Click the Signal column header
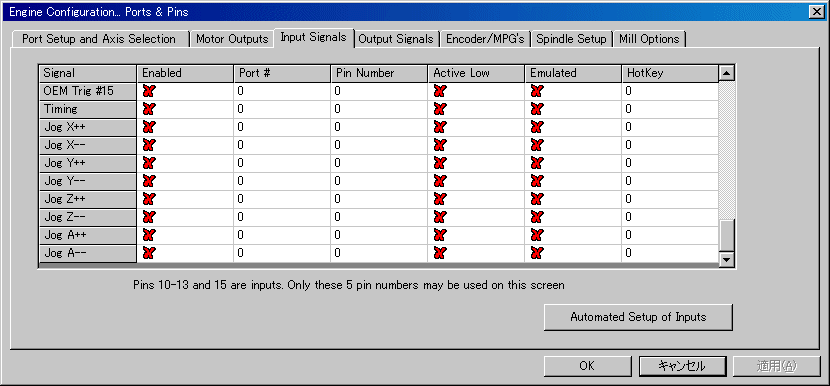The width and height of the screenshot is (830, 386). (88, 73)
